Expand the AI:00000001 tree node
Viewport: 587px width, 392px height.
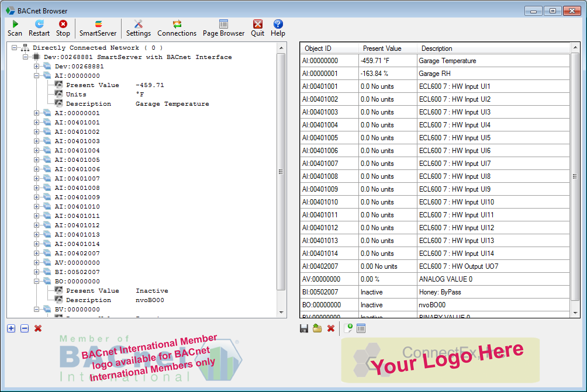click(x=37, y=113)
